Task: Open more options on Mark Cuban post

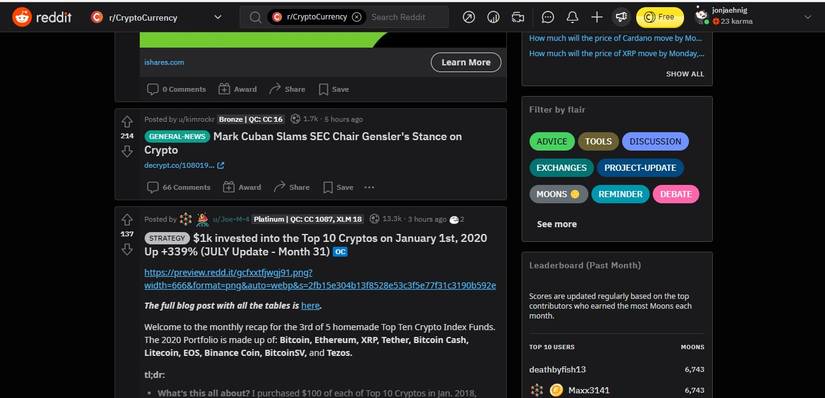Action: coord(369,187)
